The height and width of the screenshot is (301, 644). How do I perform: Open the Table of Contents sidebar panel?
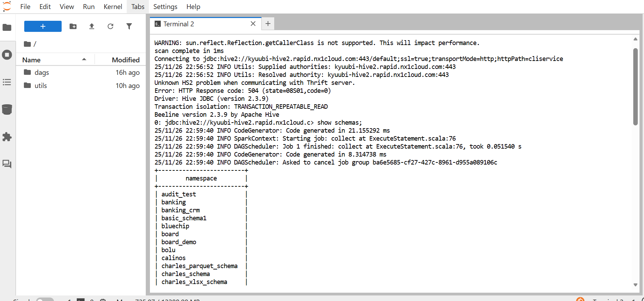click(7, 82)
